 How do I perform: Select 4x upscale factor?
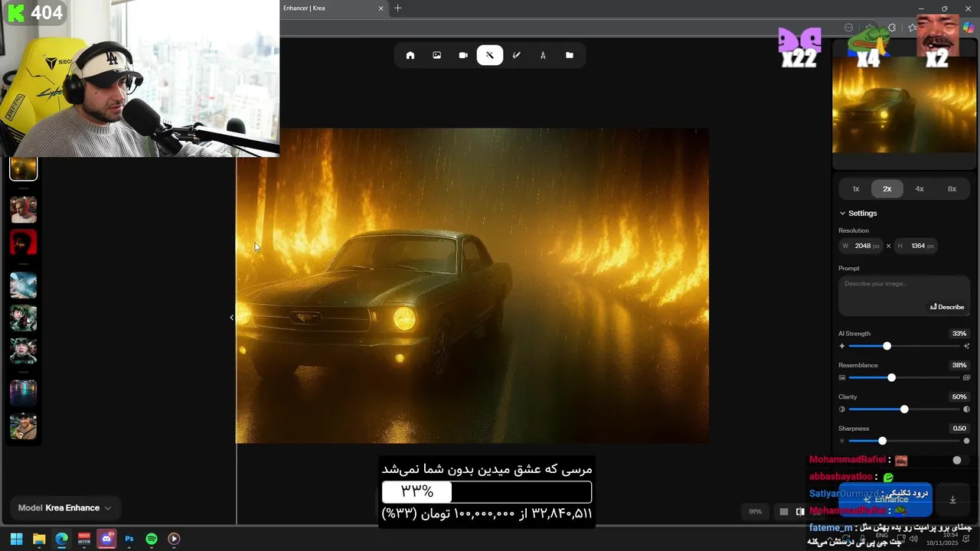(x=920, y=189)
